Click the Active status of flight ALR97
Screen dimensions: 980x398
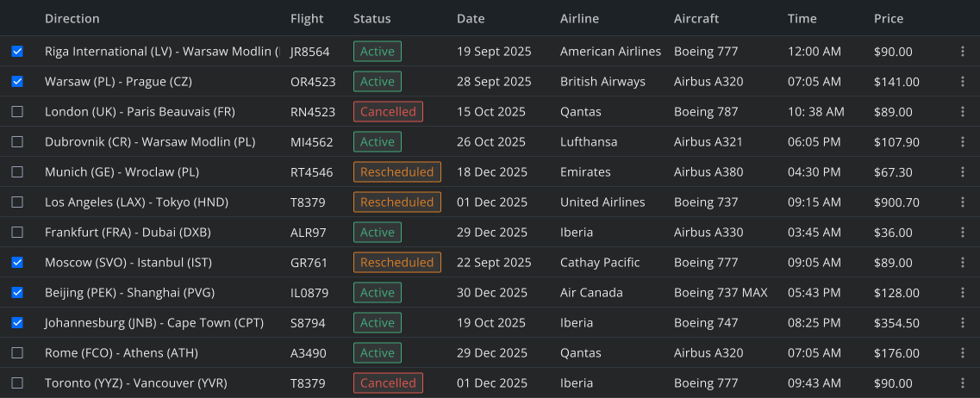(x=377, y=233)
